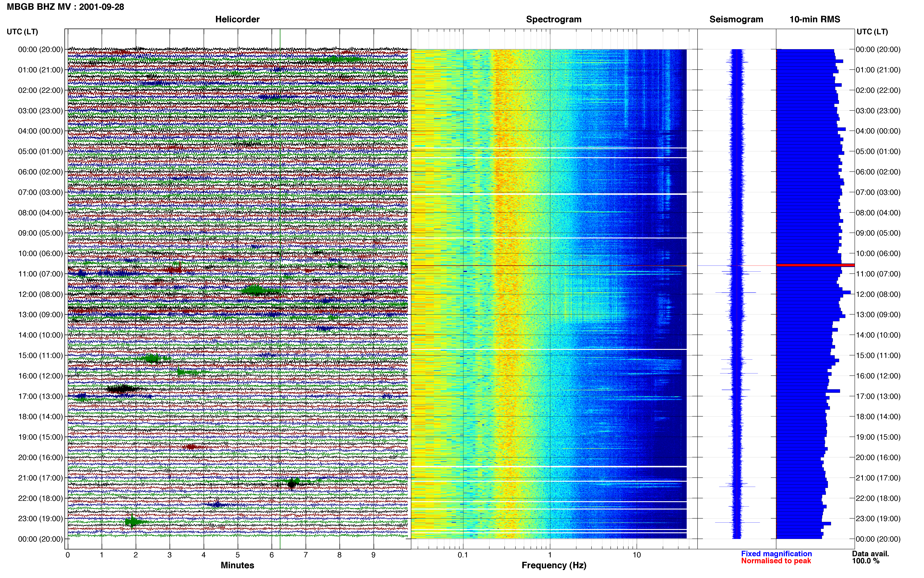The width and height of the screenshot is (924, 578).
Task: Click "22:00 (18:00)" on the RMS time axis
Action: pyautogui.click(x=878, y=498)
